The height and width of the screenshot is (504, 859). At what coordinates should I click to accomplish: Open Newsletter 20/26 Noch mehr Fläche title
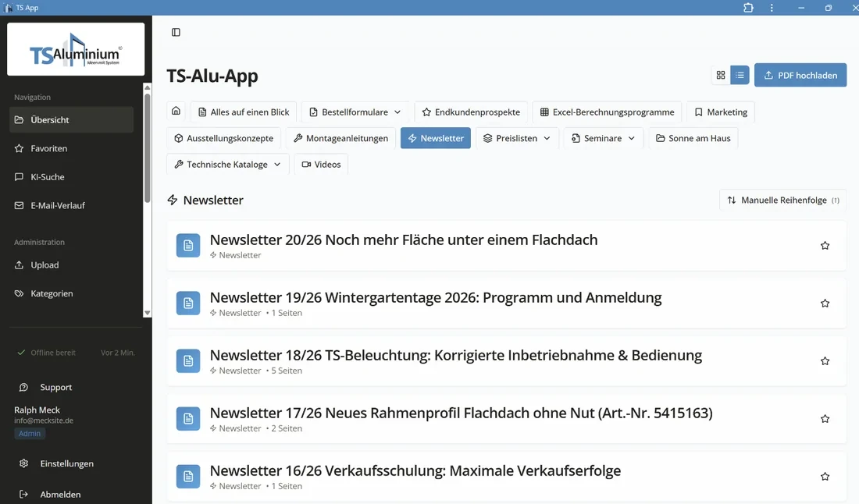tap(404, 240)
